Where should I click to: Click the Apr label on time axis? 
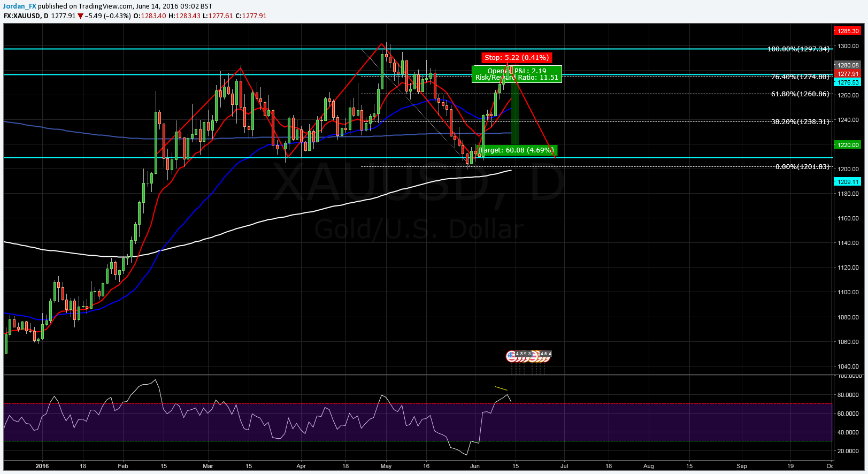click(301, 466)
